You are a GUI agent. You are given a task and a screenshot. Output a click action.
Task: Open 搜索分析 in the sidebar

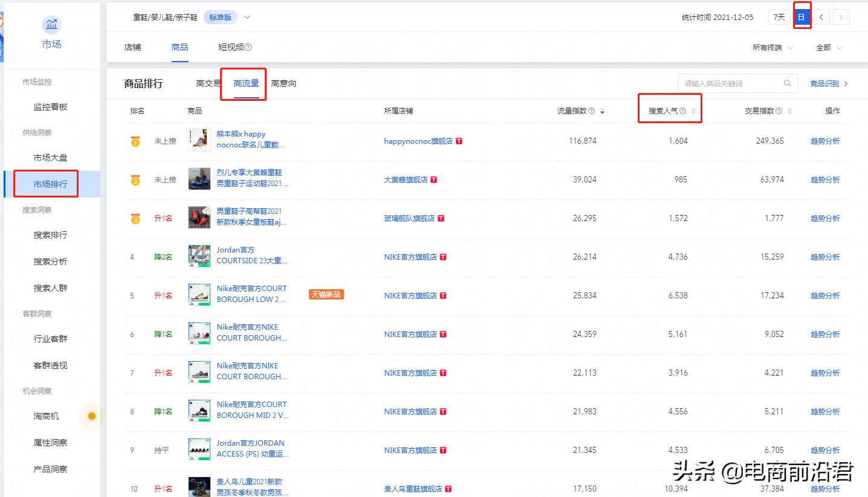tap(51, 261)
